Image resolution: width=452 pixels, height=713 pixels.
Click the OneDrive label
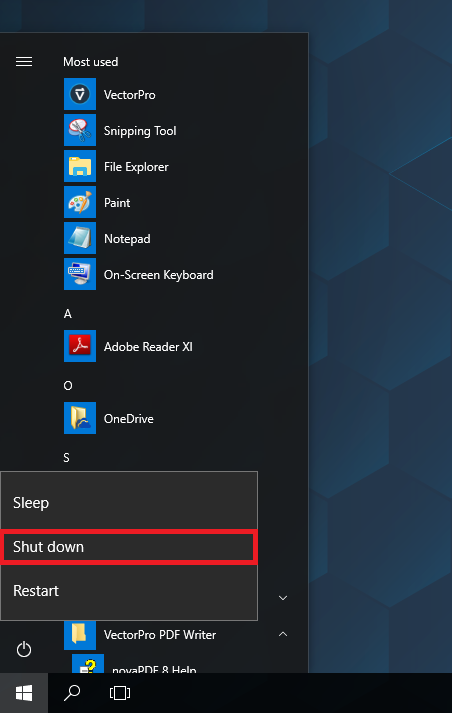pos(129,418)
